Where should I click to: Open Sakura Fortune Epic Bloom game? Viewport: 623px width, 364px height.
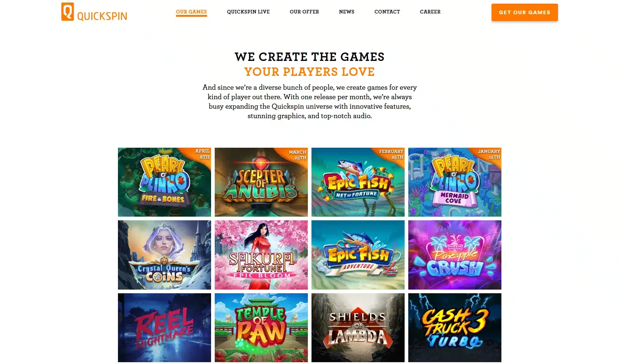point(261,255)
